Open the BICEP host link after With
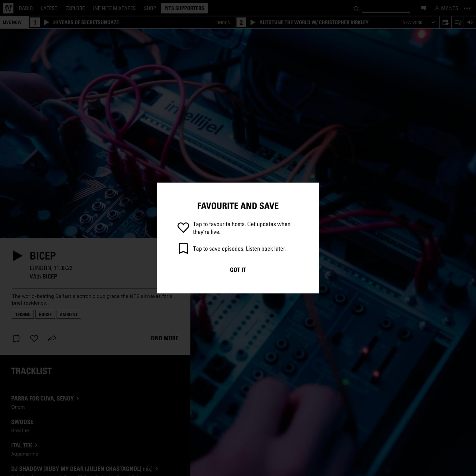The image size is (476, 476). point(50,276)
